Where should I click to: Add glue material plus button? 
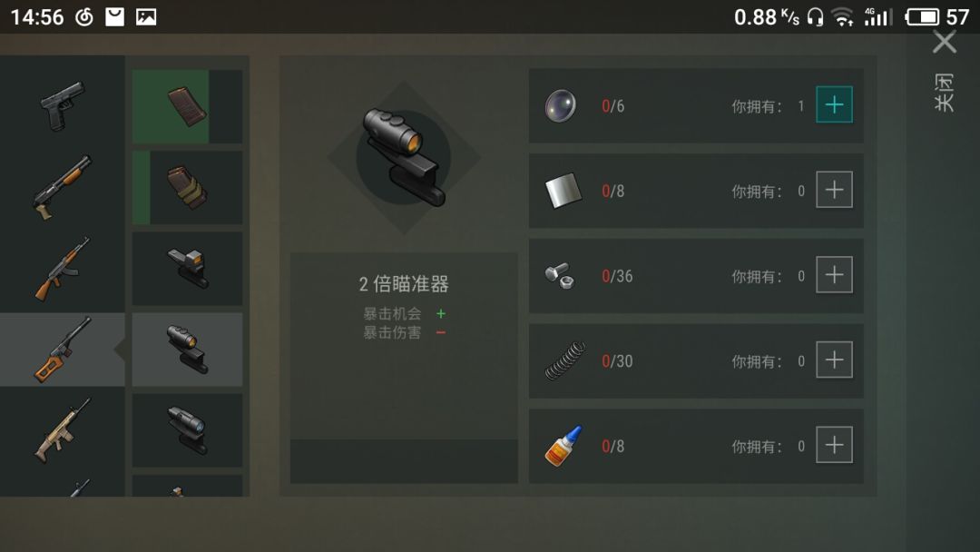tap(835, 445)
